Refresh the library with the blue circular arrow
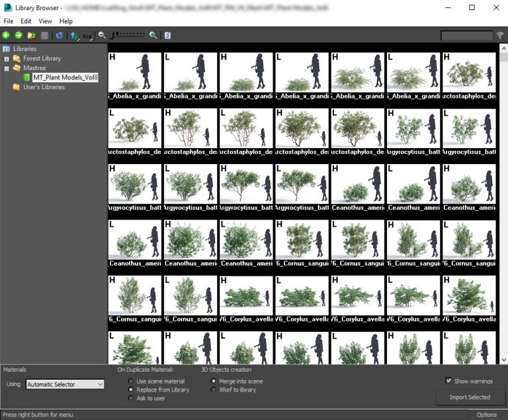Image resolution: width=508 pixels, height=420 pixels. (60, 35)
